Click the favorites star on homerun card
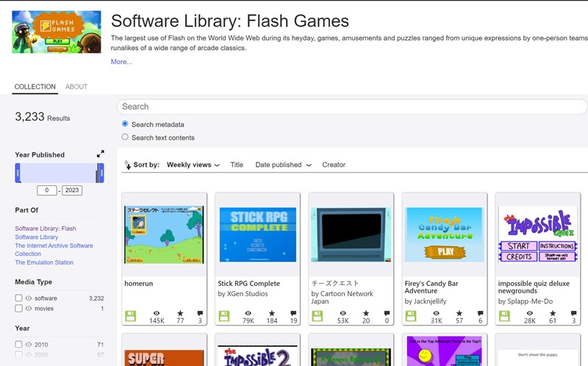The height and width of the screenshot is (366, 588). point(180,313)
